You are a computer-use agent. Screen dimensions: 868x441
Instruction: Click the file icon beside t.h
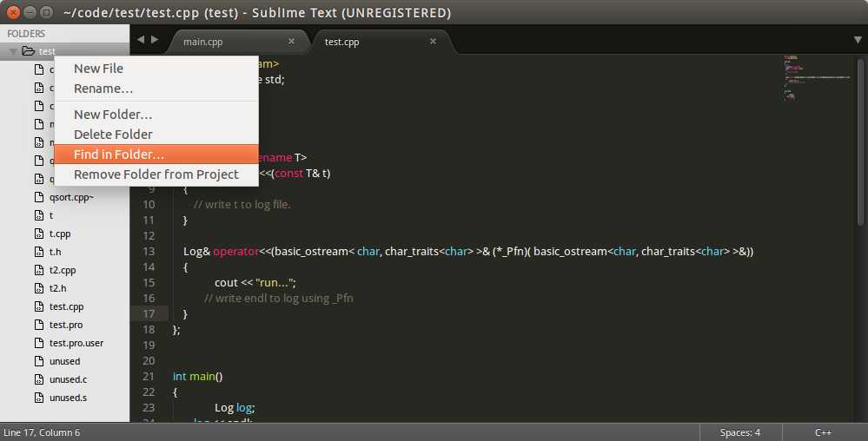(x=39, y=252)
